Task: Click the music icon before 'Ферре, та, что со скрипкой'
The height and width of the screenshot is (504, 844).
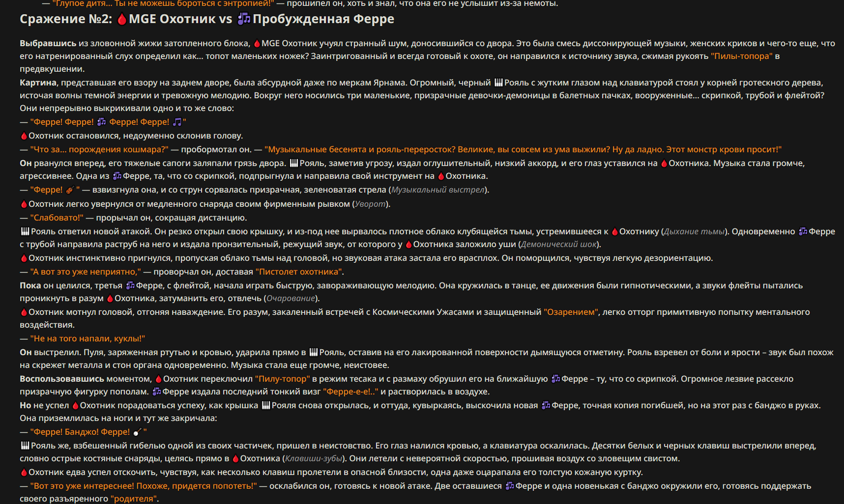Action: [x=117, y=176]
